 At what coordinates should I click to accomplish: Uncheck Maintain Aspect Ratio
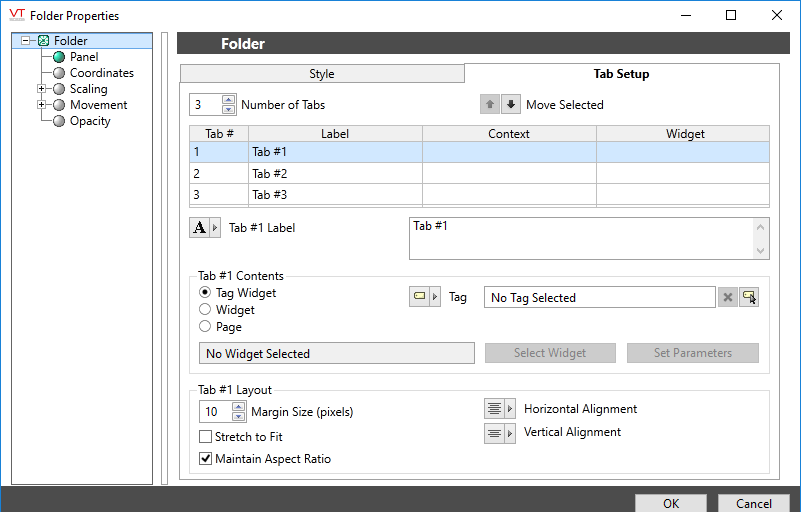pyautogui.click(x=205, y=459)
